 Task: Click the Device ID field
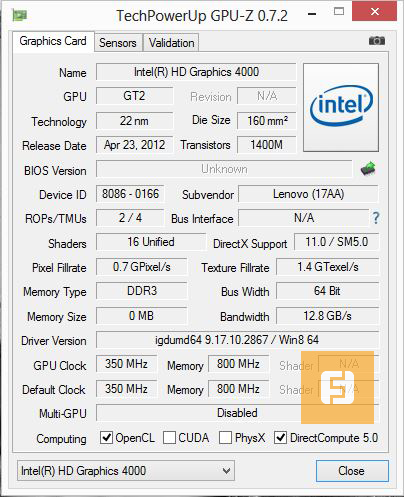130,194
